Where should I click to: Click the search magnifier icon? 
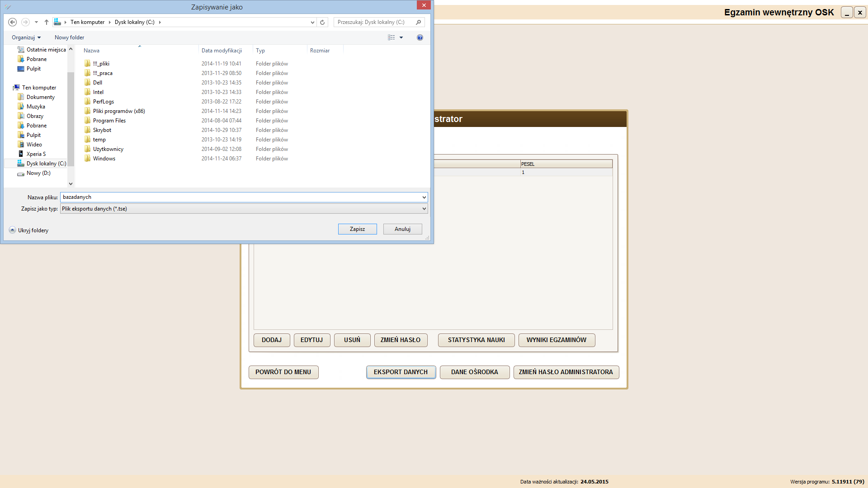[419, 22]
